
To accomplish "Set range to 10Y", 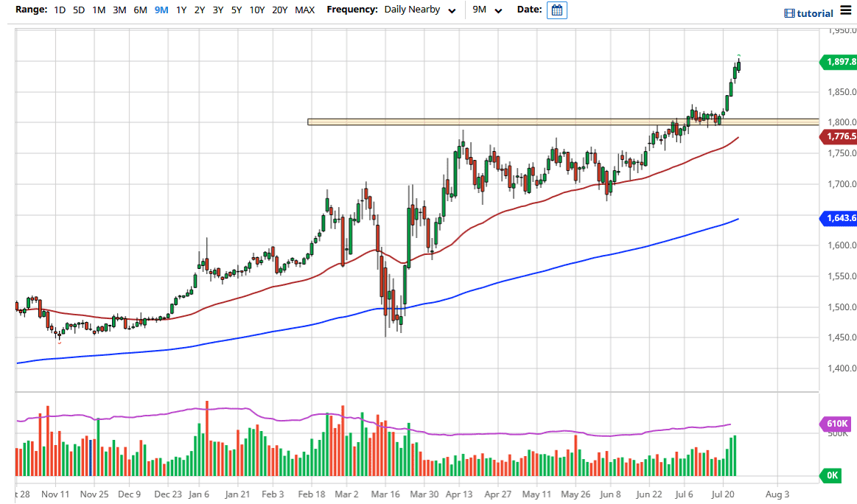I will [x=257, y=10].
